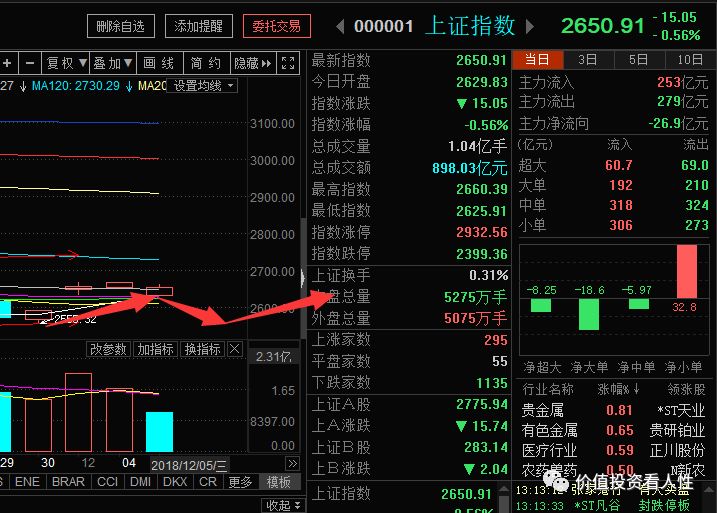Image resolution: width=717 pixels, height=513 pixels.
Task: Click 主力净流向 value -26.9亿元
Action: point(679,123)
